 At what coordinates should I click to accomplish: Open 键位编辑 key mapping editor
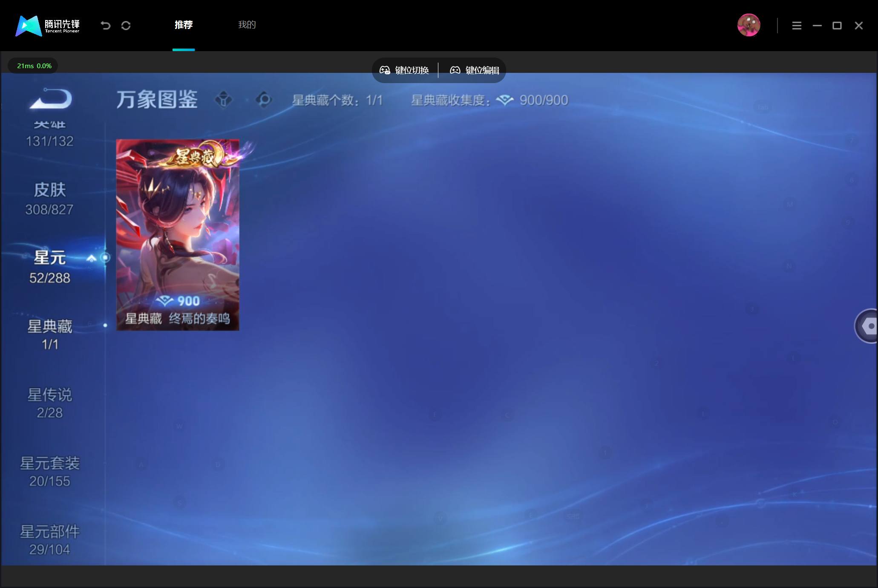[x=475, y=70]
